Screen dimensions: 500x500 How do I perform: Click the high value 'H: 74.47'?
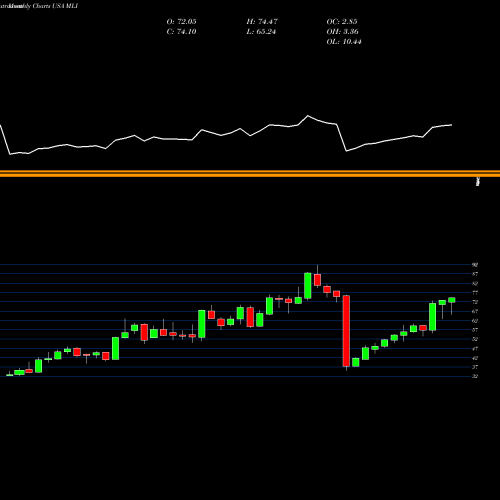pos(262,22)
